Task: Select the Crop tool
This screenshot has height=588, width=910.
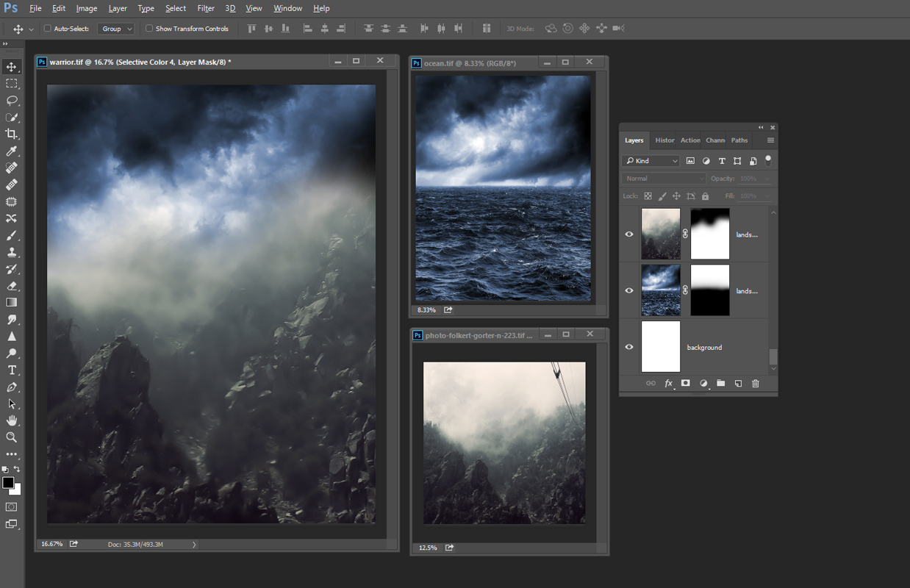Action: (x=12, y=134)
